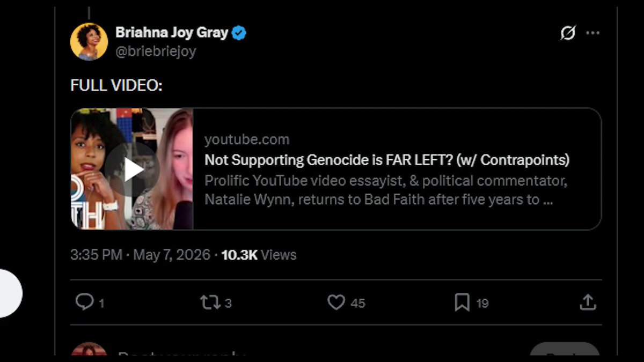Bookmark this tweet
The image size is (644, 362).
point(462,302)
